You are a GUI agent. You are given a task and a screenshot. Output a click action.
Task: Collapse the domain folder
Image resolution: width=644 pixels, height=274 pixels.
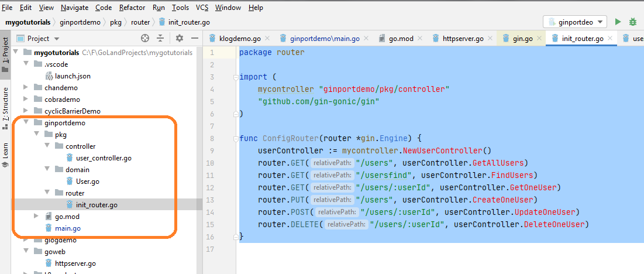coord(47,169)
